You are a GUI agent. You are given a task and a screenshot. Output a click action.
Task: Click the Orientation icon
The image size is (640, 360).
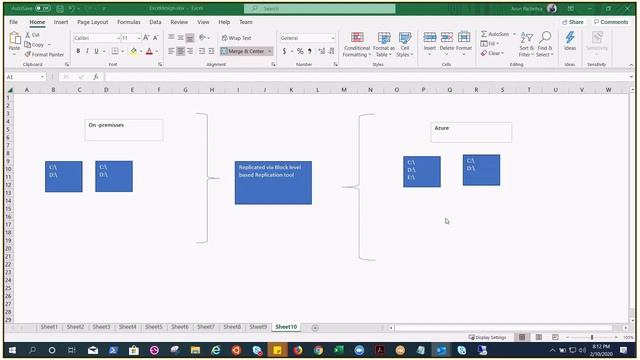(x=202, y=38)
